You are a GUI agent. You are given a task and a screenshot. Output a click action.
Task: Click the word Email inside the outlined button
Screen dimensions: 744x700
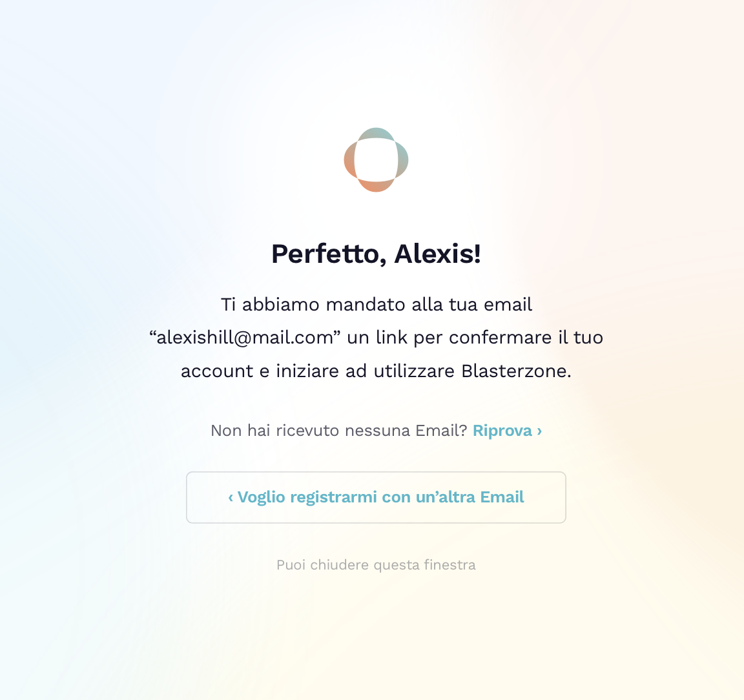pyautogui.click(x=501, y=497)
